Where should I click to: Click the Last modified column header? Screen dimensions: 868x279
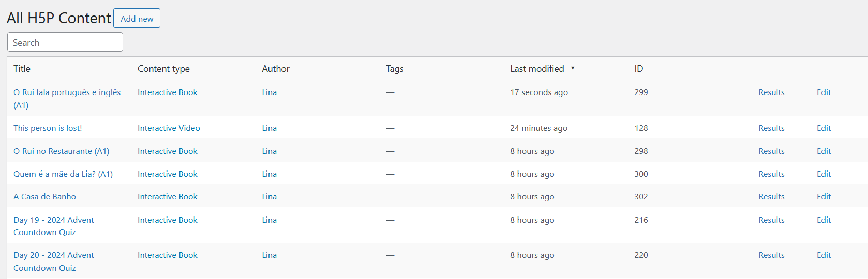537,69
